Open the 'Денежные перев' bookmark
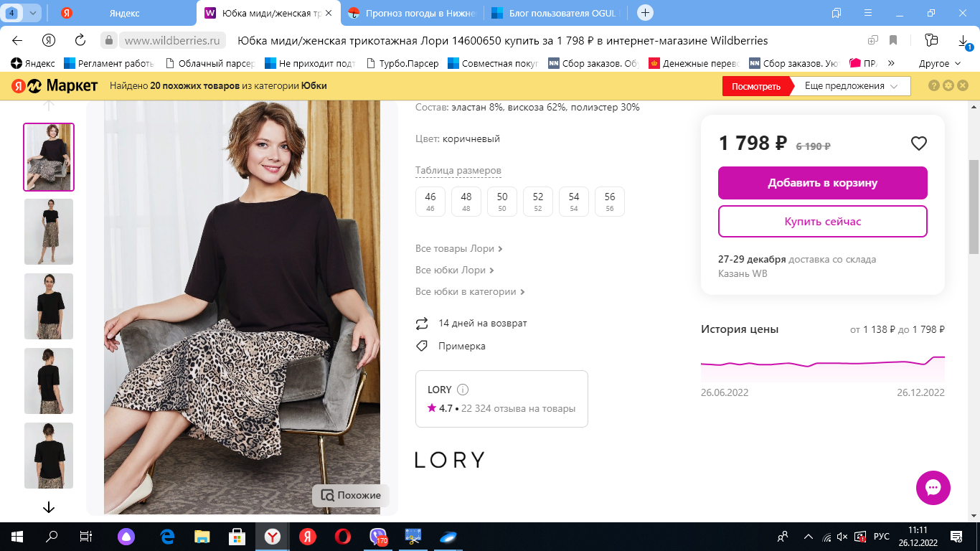 click(x=694, y=63)
